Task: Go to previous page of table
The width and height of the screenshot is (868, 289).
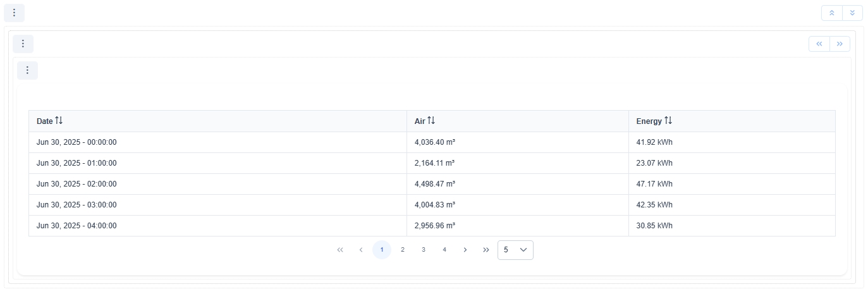Action: pyautogui.click(x=361, y=250)
